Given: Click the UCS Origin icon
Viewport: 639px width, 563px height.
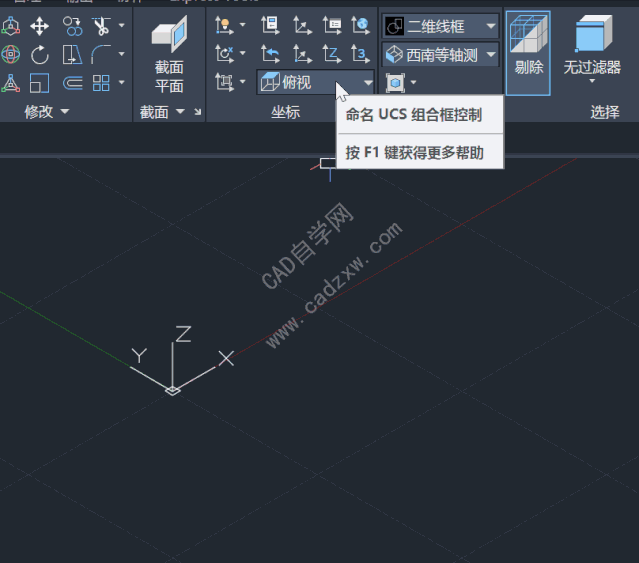Looking at the screenshot, I should tap(302, 54).
